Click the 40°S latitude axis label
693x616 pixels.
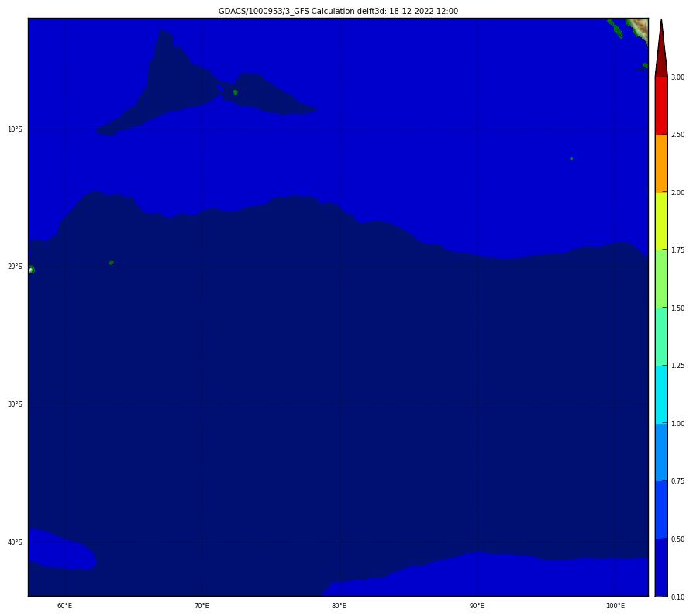click(16, 542)
